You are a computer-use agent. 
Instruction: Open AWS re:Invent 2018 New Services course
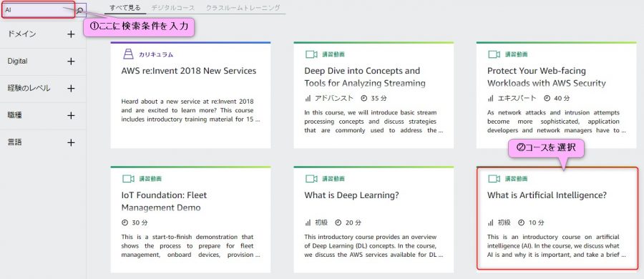pos(189,71)
